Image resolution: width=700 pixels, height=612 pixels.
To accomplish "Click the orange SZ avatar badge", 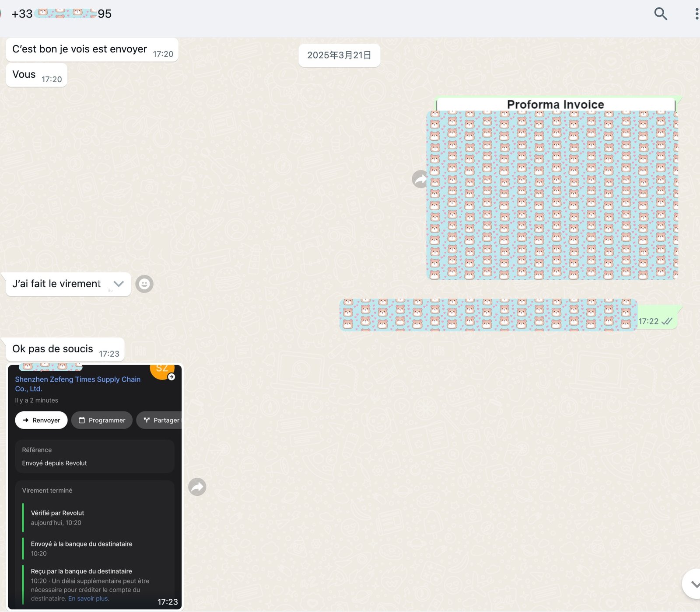I will point(162,369).
